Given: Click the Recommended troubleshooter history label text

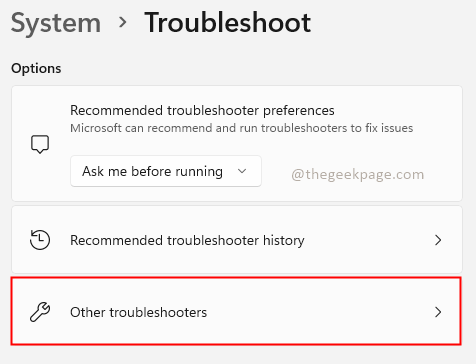Looking at the screenshot, I should [187, 240].
